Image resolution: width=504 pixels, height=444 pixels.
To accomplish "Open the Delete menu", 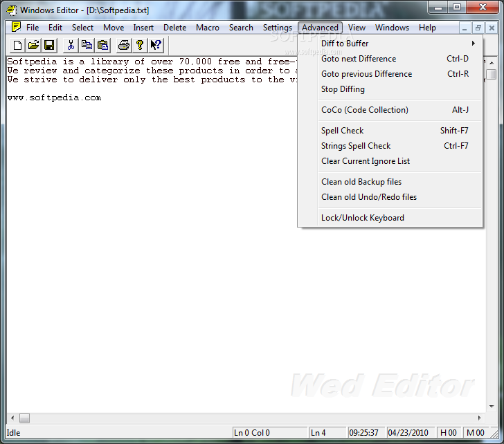I will click(x=175, y=28).
